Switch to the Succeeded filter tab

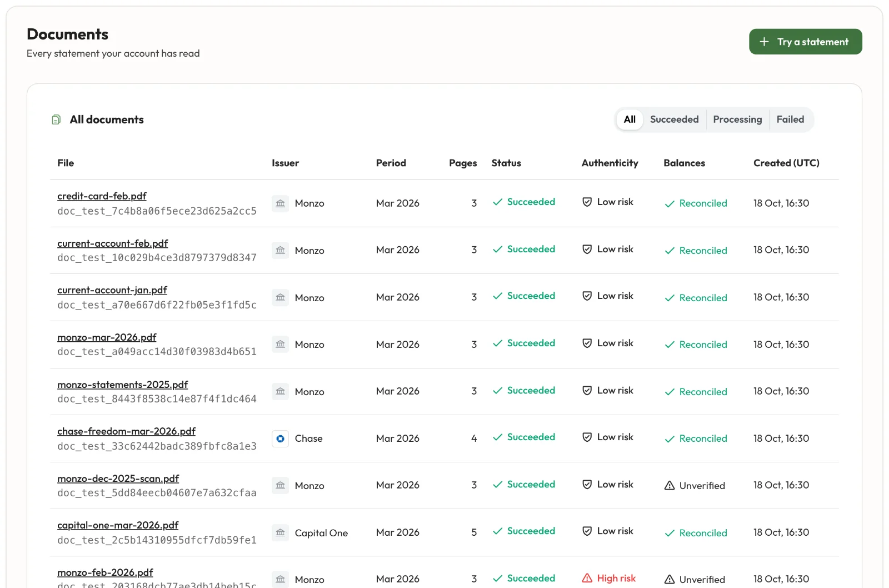[x=674, y=119]
